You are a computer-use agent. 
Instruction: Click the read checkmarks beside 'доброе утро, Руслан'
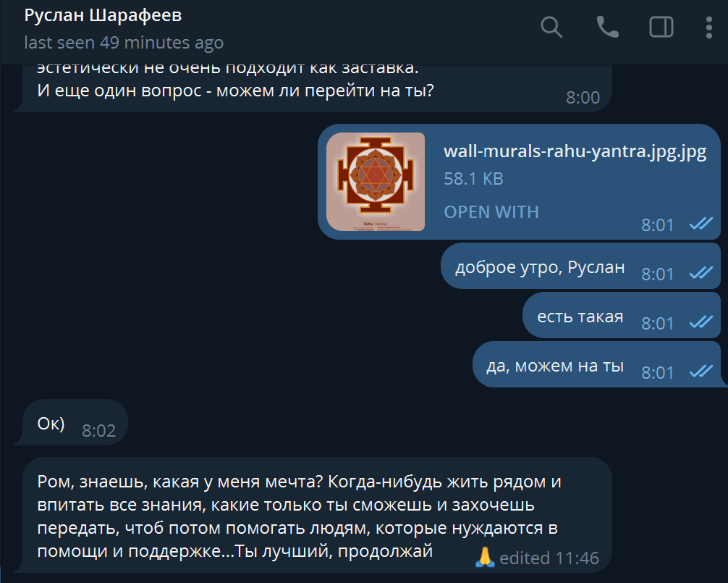point(701,273)
